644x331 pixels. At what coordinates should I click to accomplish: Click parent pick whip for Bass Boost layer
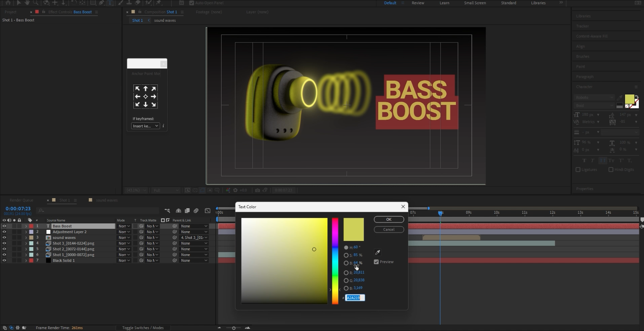(x=175, y=226)
